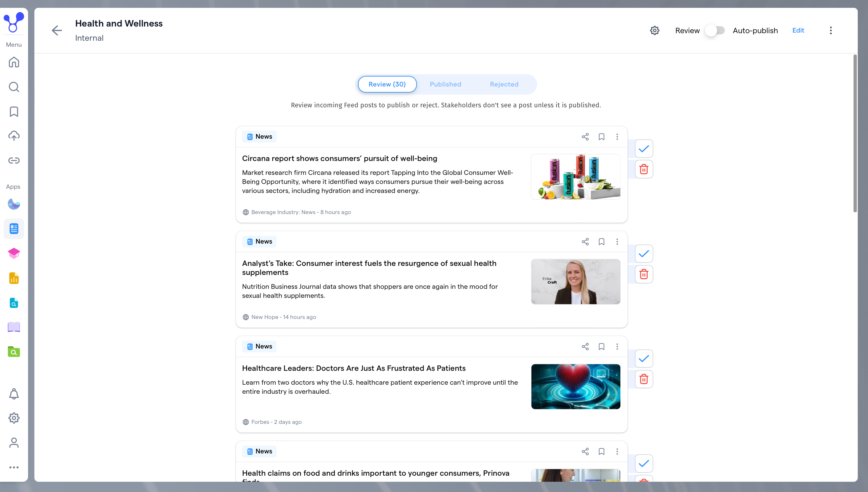Click the Health and Wellness title
The width and height of the screenshot is (868, 492).
[119, 23]
